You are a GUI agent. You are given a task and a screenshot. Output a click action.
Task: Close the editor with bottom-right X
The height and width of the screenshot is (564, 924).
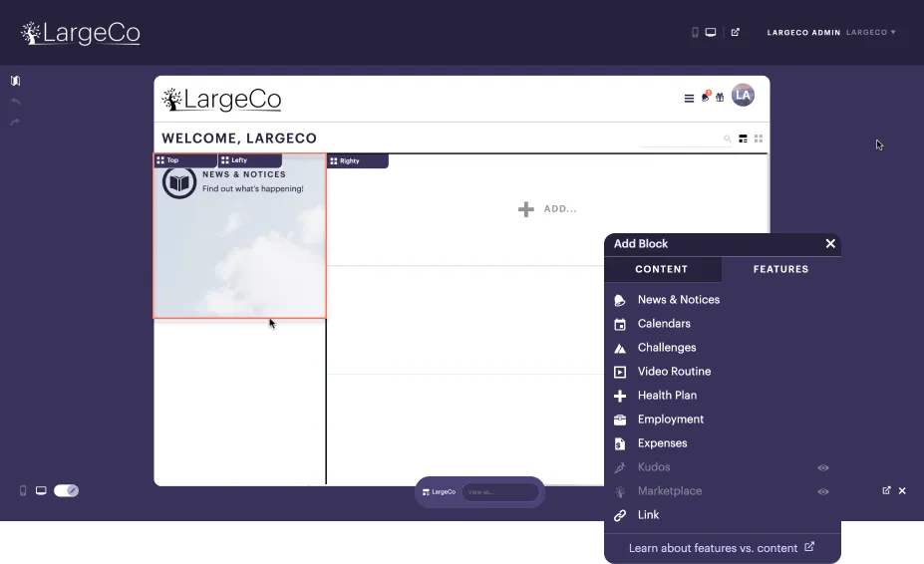(x=902, y=490)
